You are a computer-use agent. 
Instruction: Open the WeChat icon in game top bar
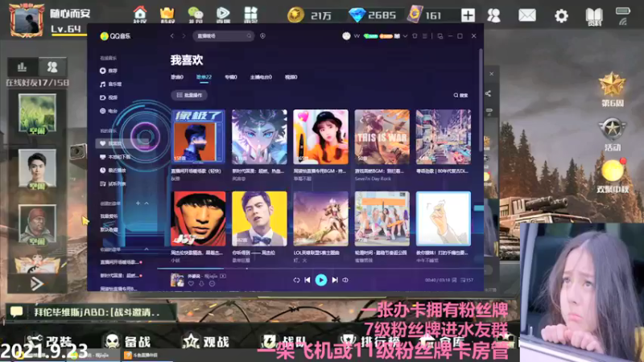click(x=195, y=14)
